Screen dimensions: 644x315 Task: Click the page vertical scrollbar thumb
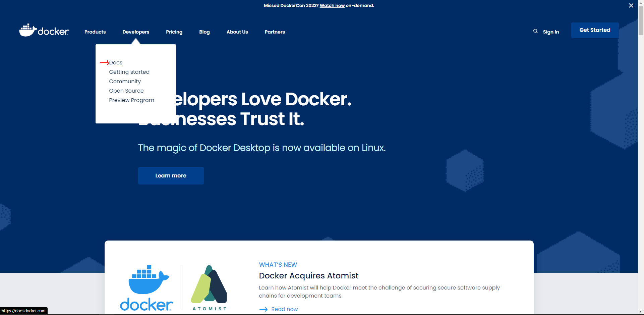pos(641,21)
